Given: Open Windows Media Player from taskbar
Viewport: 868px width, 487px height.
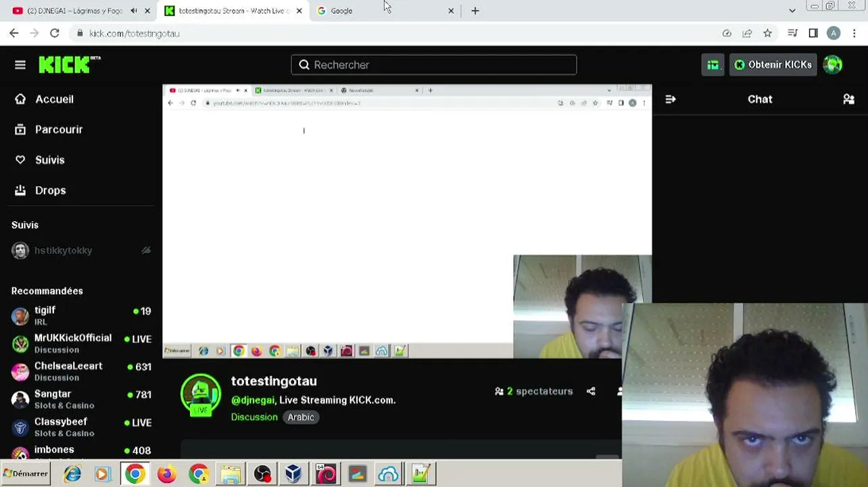Looking at the screenshot, I should [102, 474].
